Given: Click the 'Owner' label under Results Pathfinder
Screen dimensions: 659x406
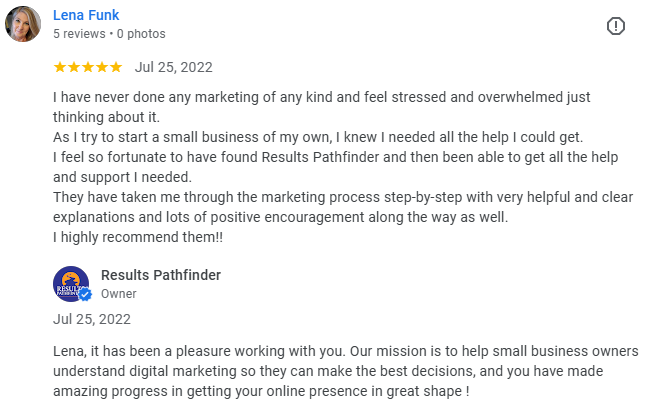Looking at the screenshot, I should coord(118,294).
